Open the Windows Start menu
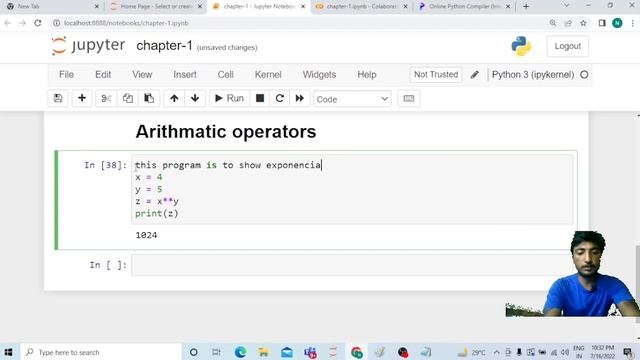 pos(8,352)
